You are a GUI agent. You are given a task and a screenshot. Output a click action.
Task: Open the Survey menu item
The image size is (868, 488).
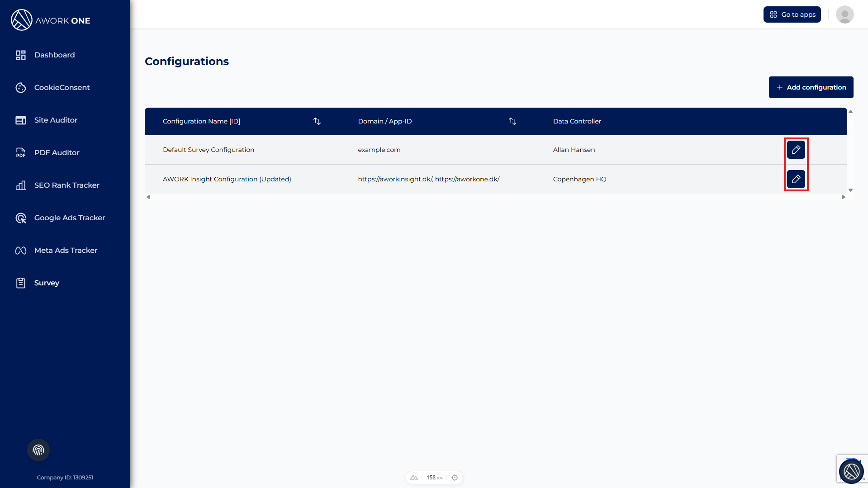[x=47, y=283]
